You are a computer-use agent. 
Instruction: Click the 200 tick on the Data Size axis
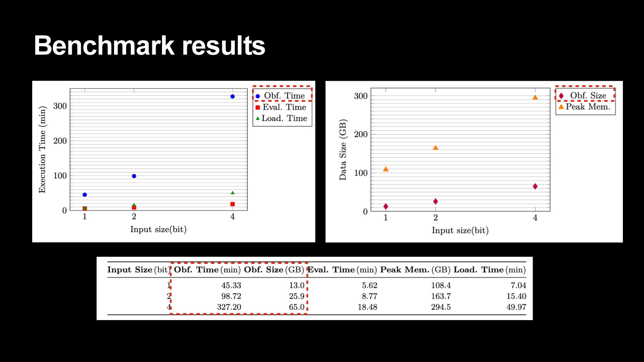(x=361, y=134)
